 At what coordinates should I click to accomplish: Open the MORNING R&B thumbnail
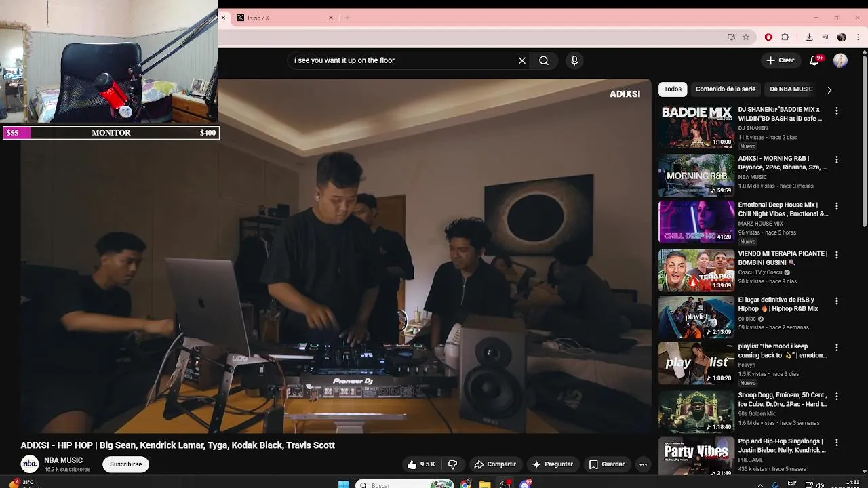coord(696,175)
